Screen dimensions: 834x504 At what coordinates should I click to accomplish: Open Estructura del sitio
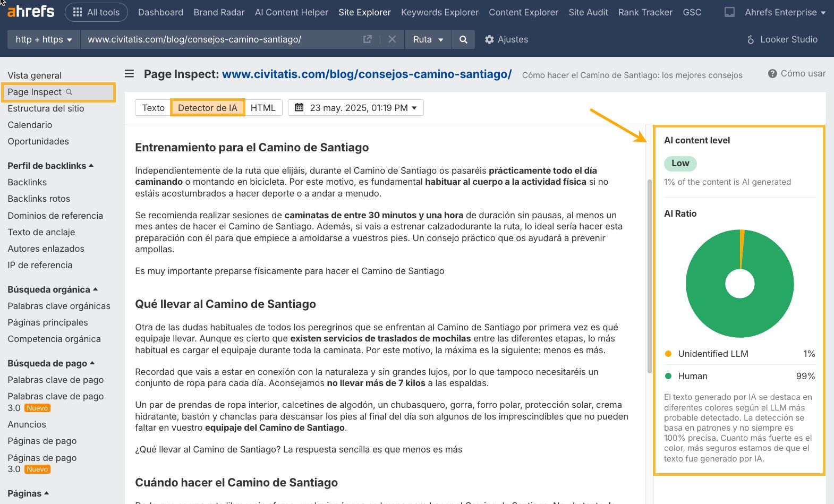(46, 108)
